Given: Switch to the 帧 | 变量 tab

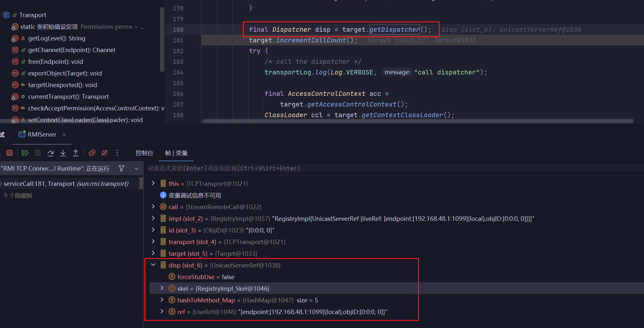Looking at the screenshot, I should pos(176,153).
